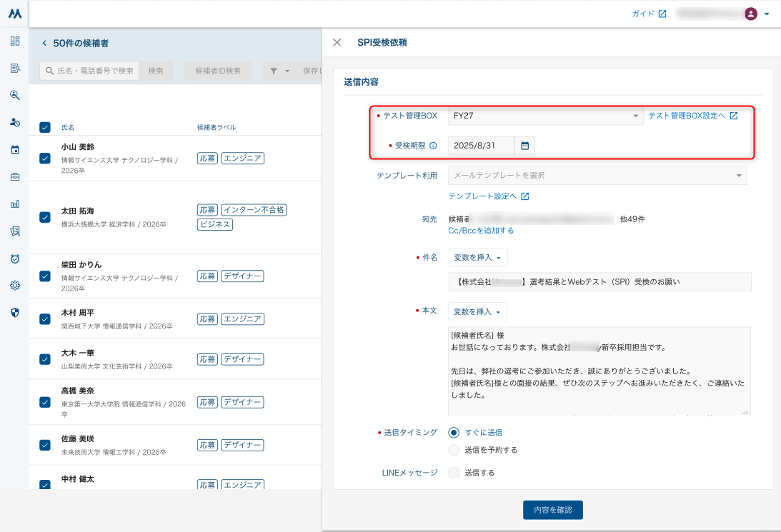The width and height of the screenshot is (781, 532).
Task: Toggle the select-all checkbox beside 氏名 header
Action: tap(45, 127)
